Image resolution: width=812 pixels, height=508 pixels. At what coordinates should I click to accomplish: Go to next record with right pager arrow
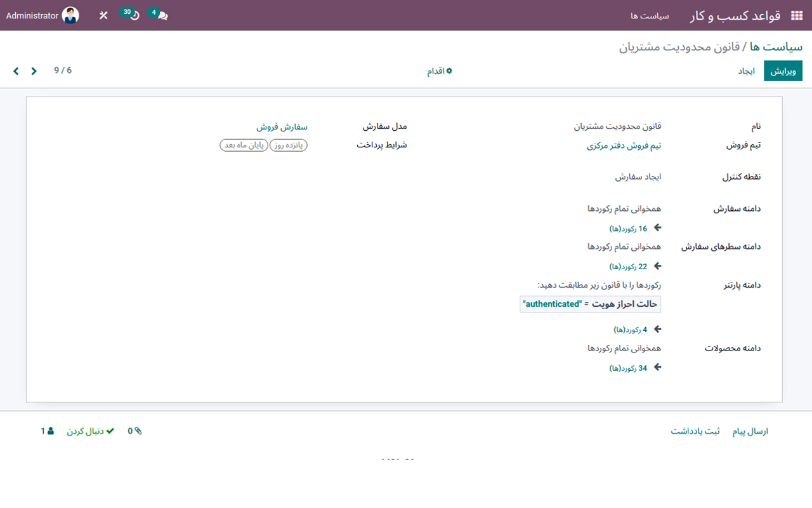click(x=33, y=70)
